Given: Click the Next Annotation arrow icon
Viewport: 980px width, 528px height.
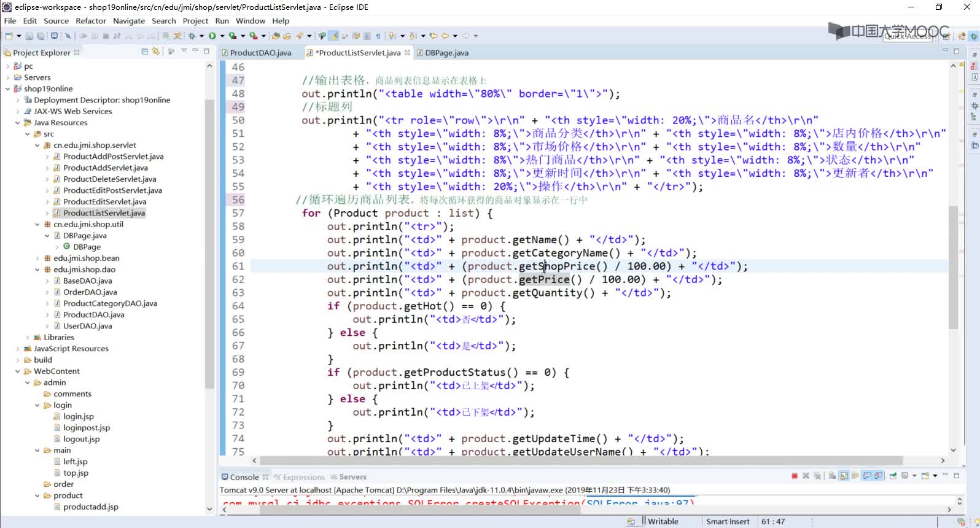Looking at the screenshot, I should click(391, 36).
